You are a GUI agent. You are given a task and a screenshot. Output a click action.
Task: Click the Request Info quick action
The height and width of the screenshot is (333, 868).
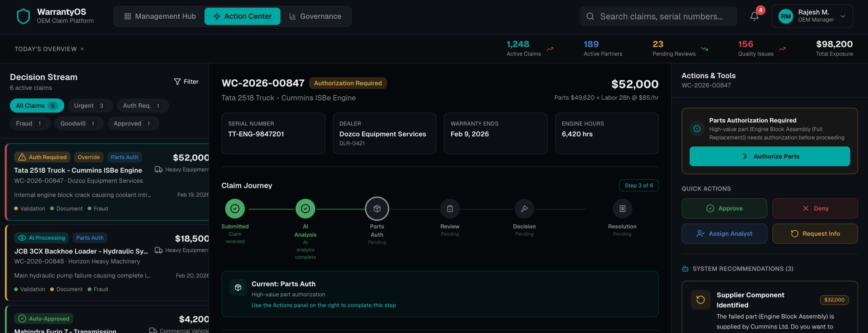815,233
